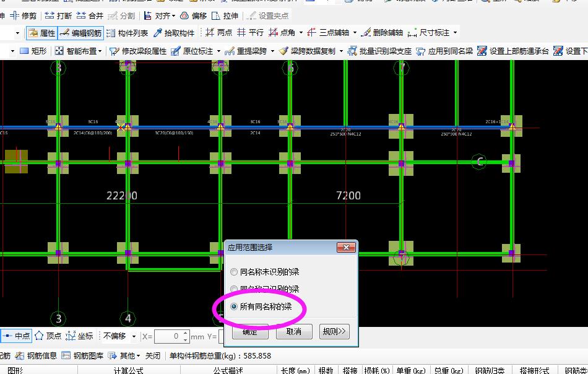Click the 设置夹点 grip setting tool

click(x=268, y=15)
